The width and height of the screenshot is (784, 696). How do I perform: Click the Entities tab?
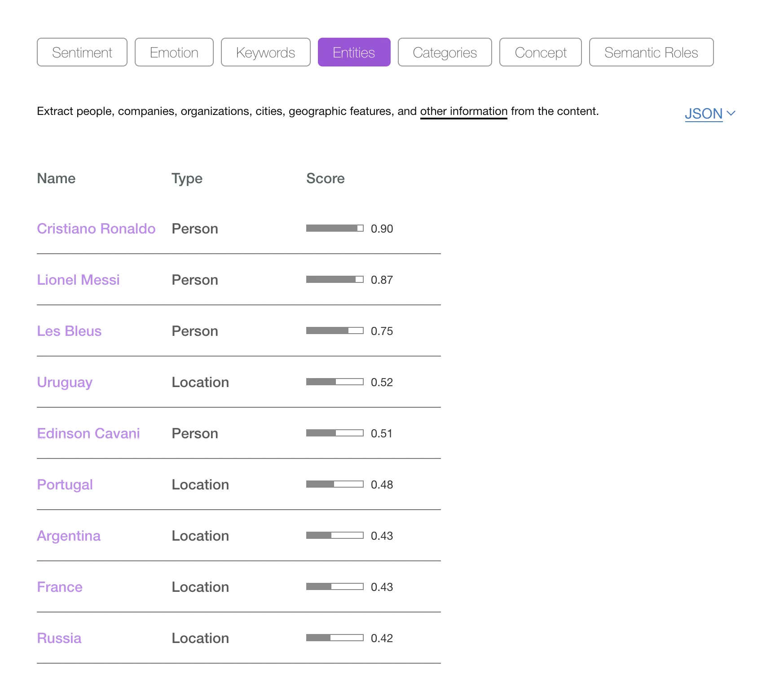(354, 52)
